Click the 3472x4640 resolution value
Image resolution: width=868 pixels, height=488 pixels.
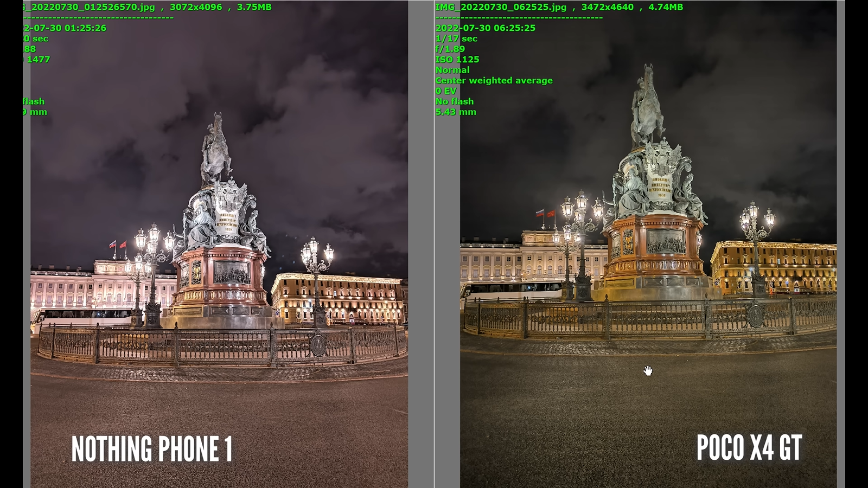point(607,7)
